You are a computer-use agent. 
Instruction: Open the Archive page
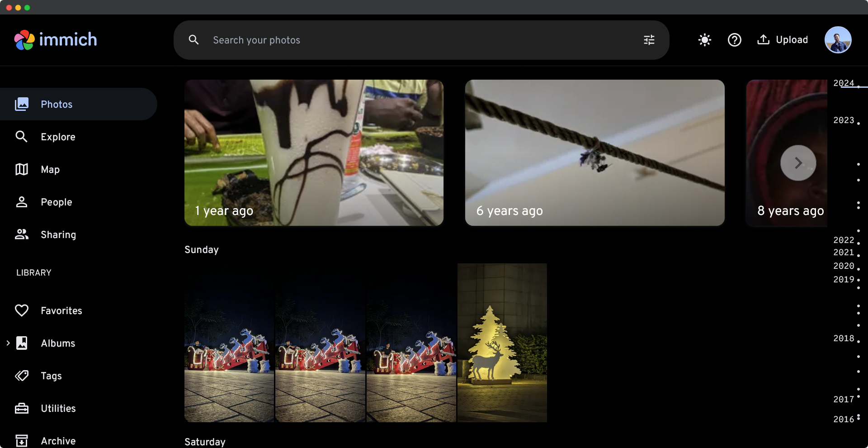(x=79, y=440)
